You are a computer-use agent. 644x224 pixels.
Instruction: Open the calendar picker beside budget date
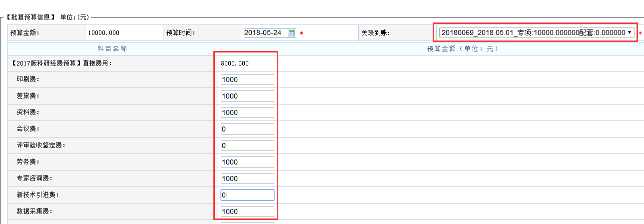tap(292, 33)
